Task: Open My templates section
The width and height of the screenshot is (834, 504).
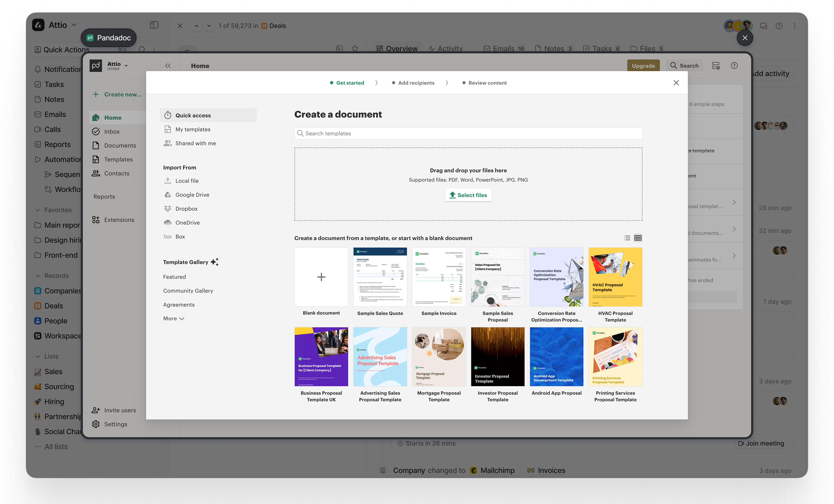Action: pos(193,129)
